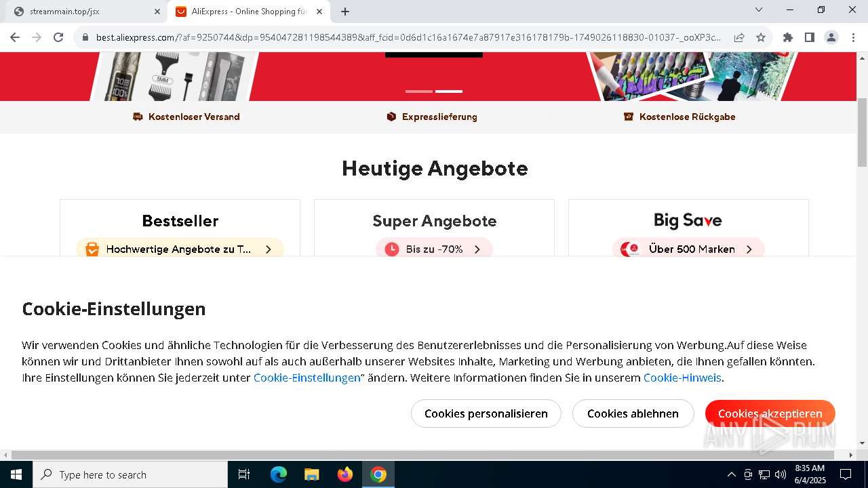Click the vertical page scrollbar thumb

[863, 132]
